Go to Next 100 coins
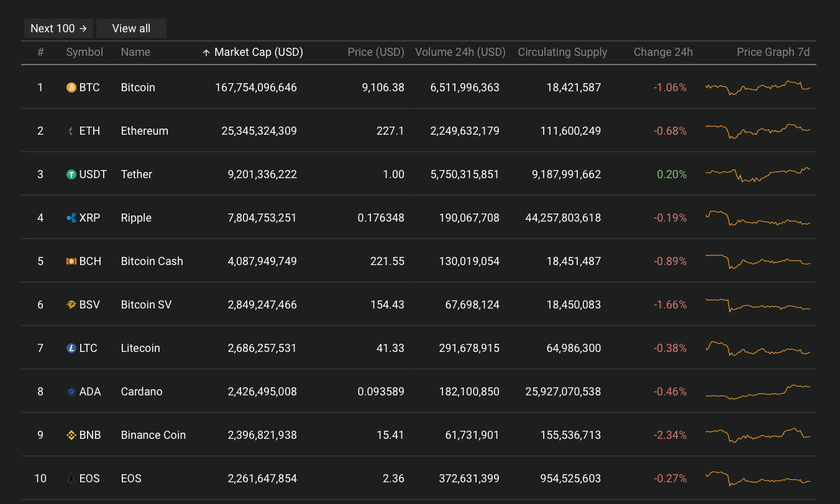This screenshot has height=504, width=840. (x=58, y=29)
